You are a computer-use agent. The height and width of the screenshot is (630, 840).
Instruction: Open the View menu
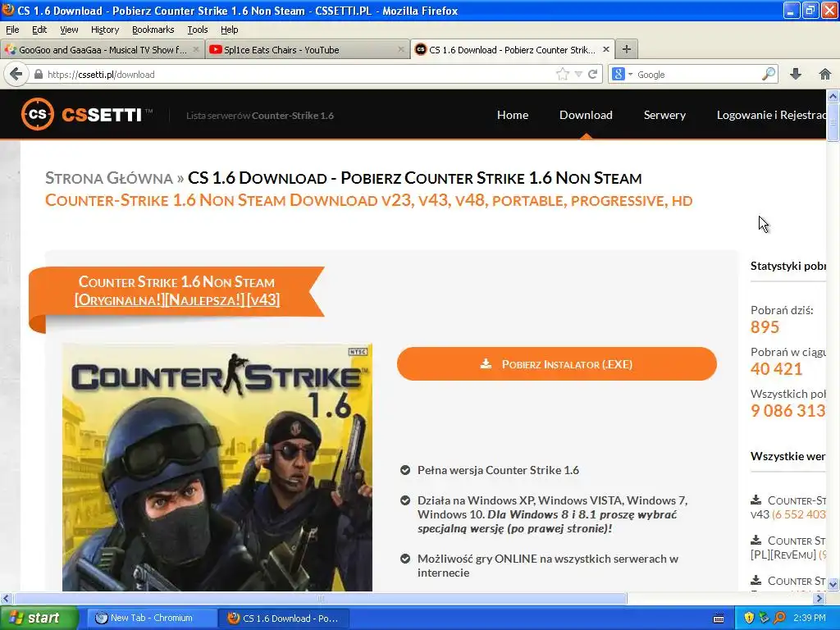pyautogui.click(x=69, y=30)
